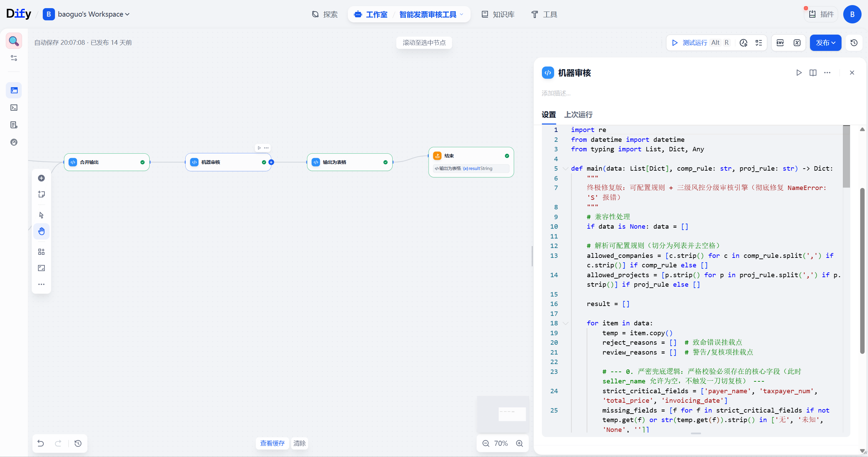Click code line "import re"

(x=588, y=130)
